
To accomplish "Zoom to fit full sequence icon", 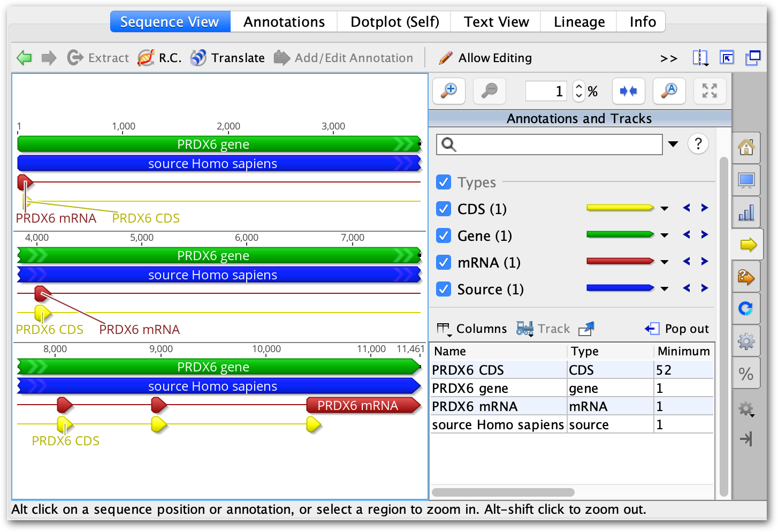I will pyautogui.click(x=710, y=91).
